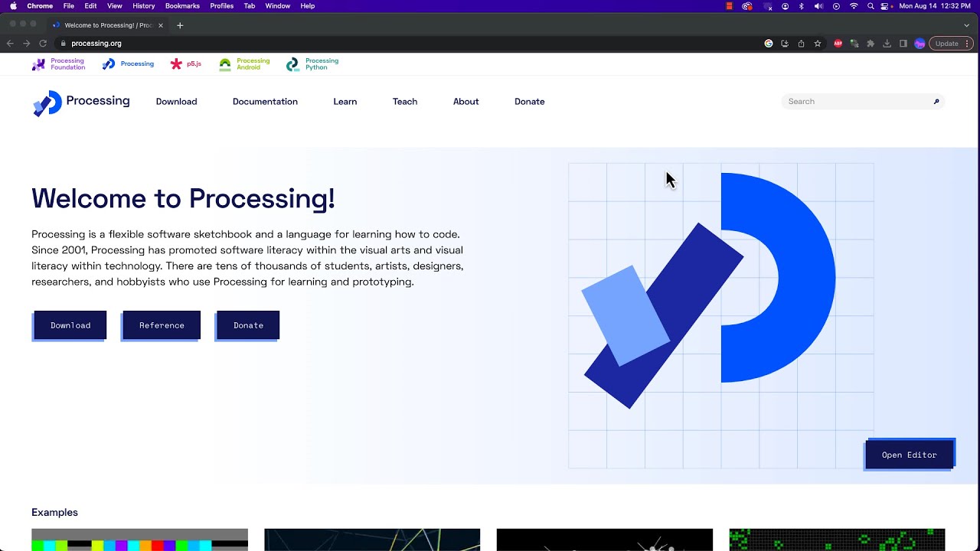Bookmark this page with the star icon
The image size is (980, 551).
pos(818,44)
